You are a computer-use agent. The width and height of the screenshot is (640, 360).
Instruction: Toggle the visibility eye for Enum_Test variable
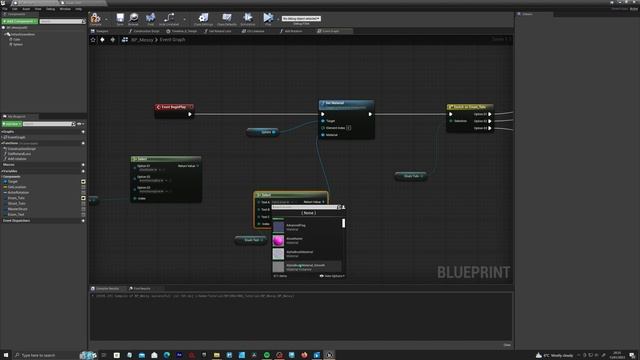pos(83,214)
